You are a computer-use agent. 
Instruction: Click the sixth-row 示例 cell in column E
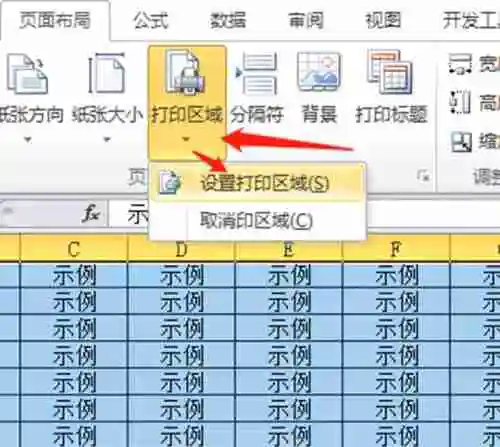pyautogui.click(x=289, y=409)
